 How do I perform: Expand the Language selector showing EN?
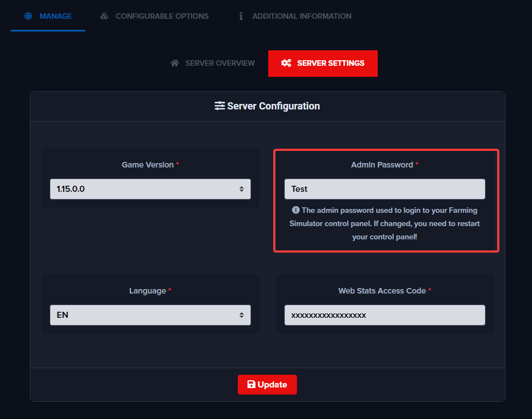click(150, 315)
